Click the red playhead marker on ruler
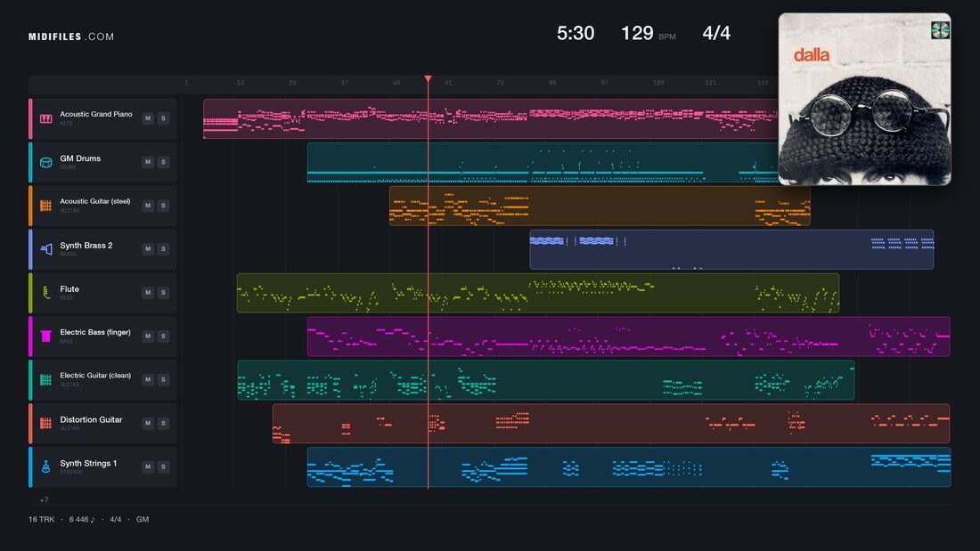The height and width of the screenshot is (551, 980). [429, 78]
